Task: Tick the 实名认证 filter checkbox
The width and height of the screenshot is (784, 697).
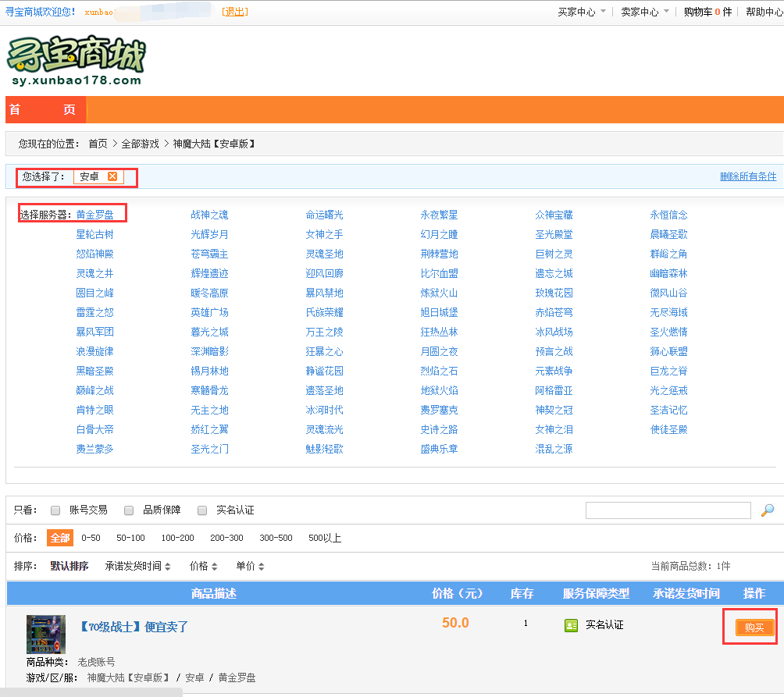Action: (202, 510)
